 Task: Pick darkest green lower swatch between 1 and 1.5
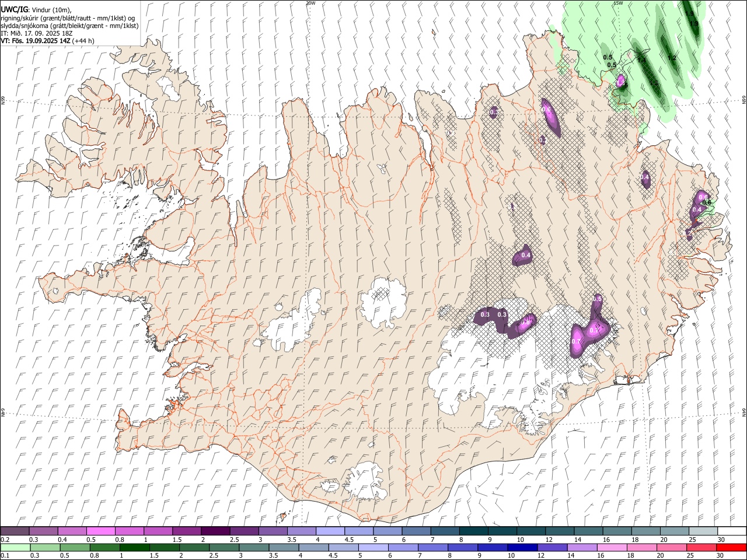point(134,548)
